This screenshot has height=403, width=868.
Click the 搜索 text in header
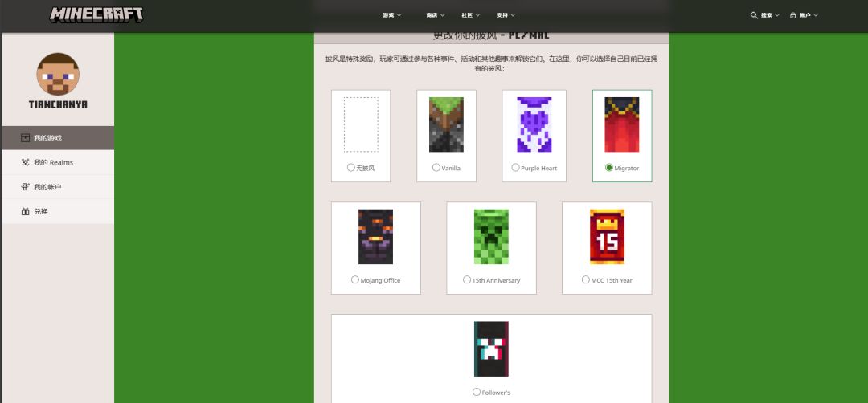(x=766, y=15)
